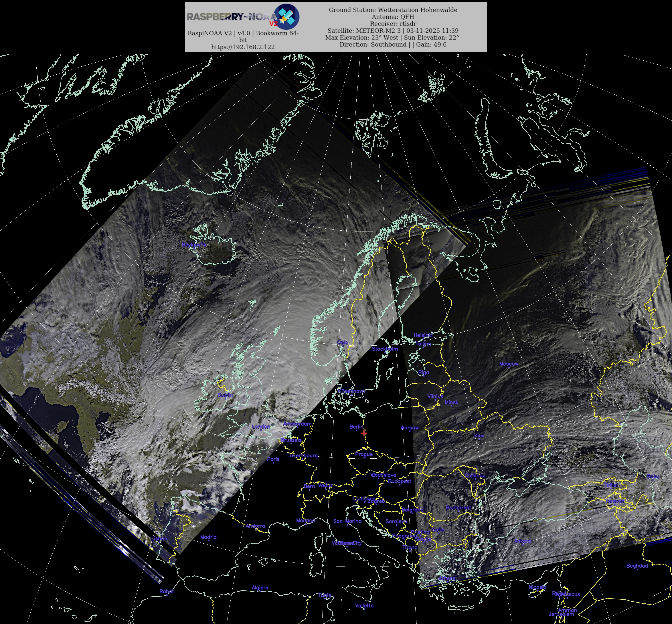
Task: Click the red V2 badge on logo
Action: tap(273, 24)
